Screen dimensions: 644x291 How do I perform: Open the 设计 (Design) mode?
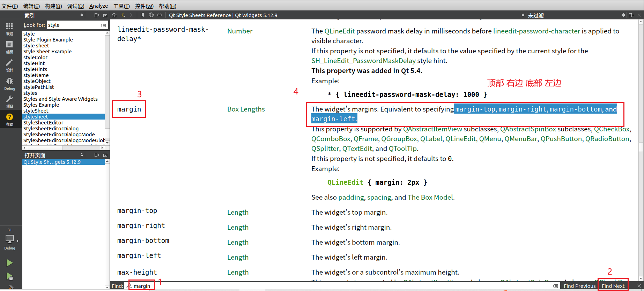pyautogui.click(x=9, y=65)
